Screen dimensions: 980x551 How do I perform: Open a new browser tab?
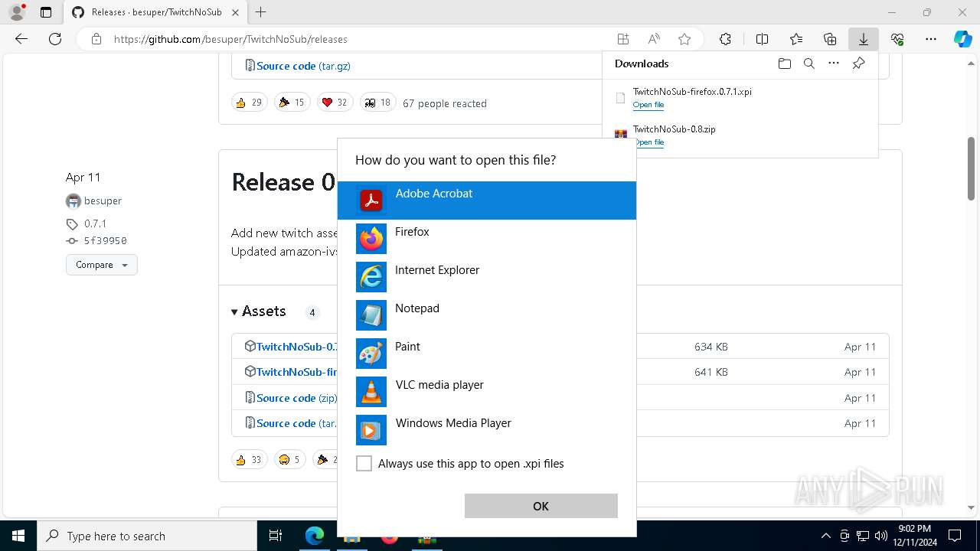[261, 12]
